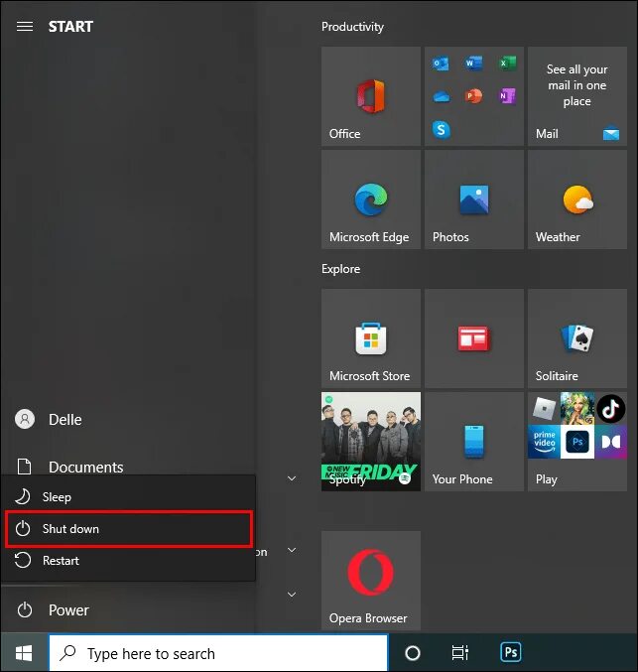The height and width of the screenshot is (672, 638).
Task: Launch the Opera Browser tile
Action: (x=371, y=581)
